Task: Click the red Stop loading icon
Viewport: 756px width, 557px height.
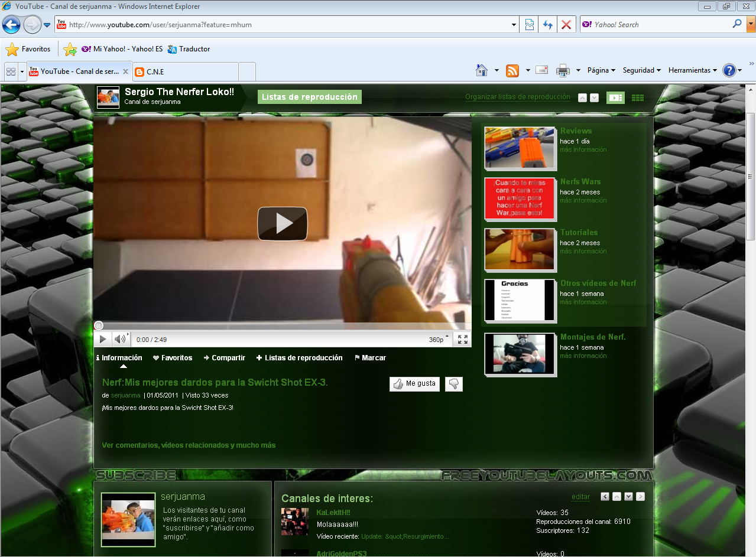Action: click(566, 25)
